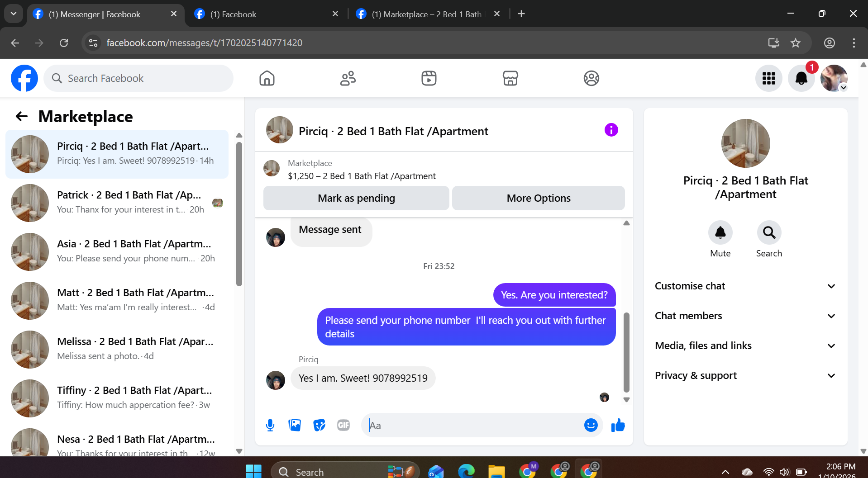Close the Marketplace – 2 Bed 1 Bath tab
The width and height of the screenshot is (868, 478).
click(497, 14)
